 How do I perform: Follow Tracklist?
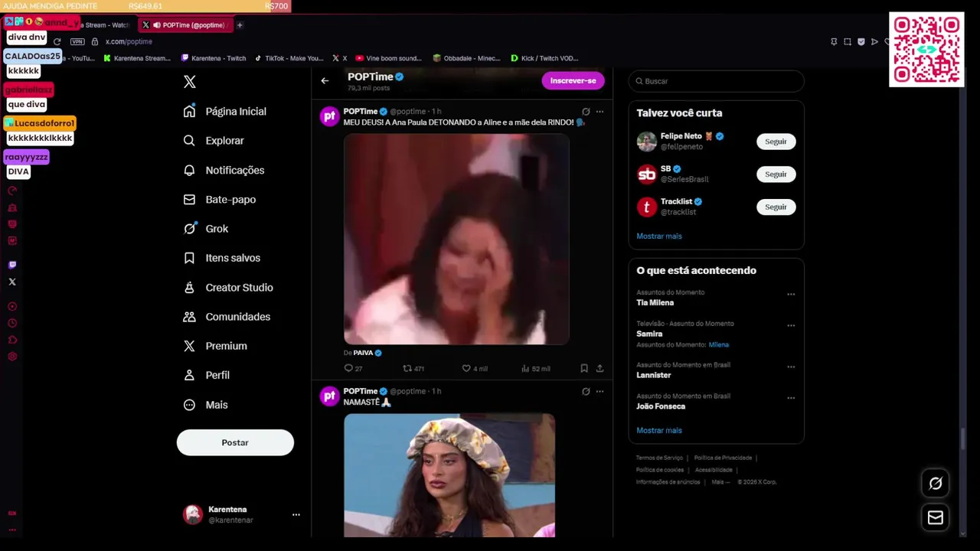(776, 207)
